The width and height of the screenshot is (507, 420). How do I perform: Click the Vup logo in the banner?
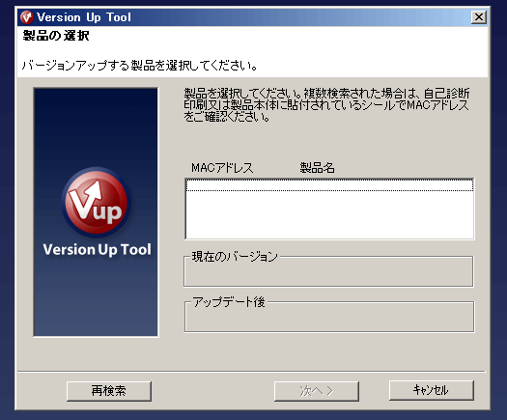click(96, 202)
